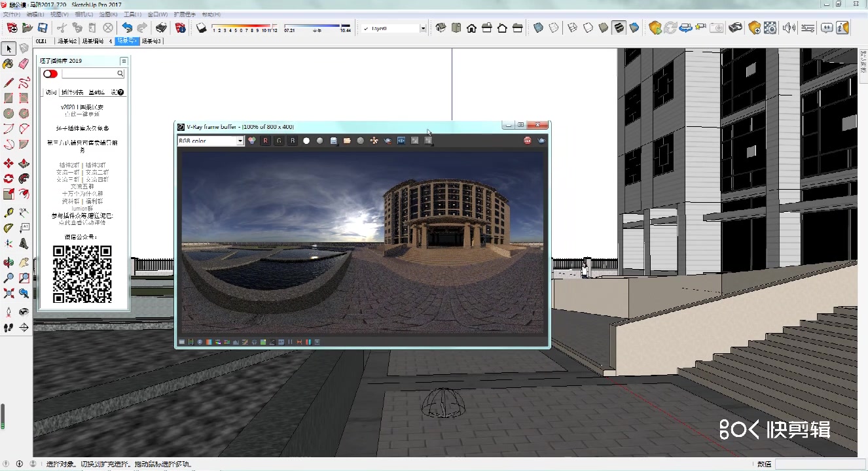Click the speaker sound icon
The height and width of the screenshot is (471, 868).
(x=789, y=28)
